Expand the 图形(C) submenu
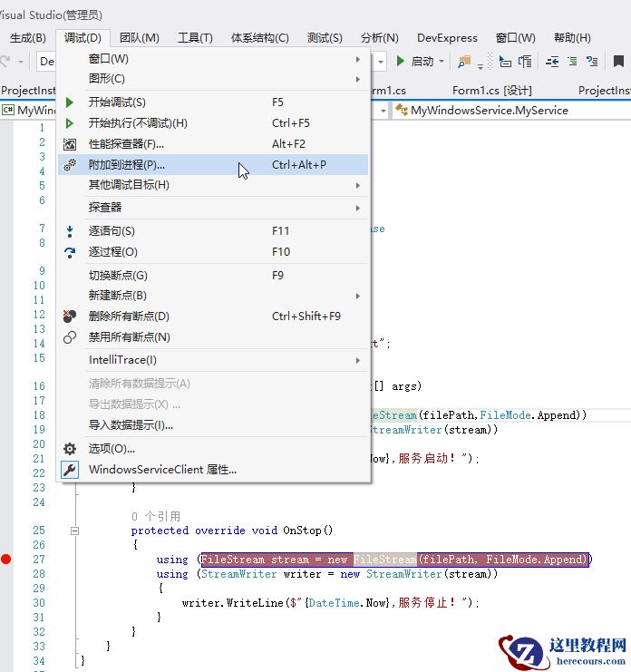Image resolution: width=631 pixels, height=672 pixels. (x=358, y=79)
